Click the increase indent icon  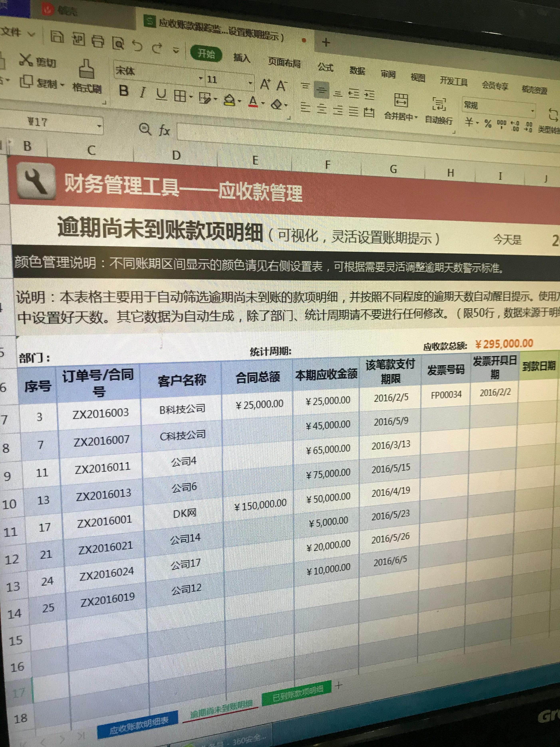tap(369, 95)
